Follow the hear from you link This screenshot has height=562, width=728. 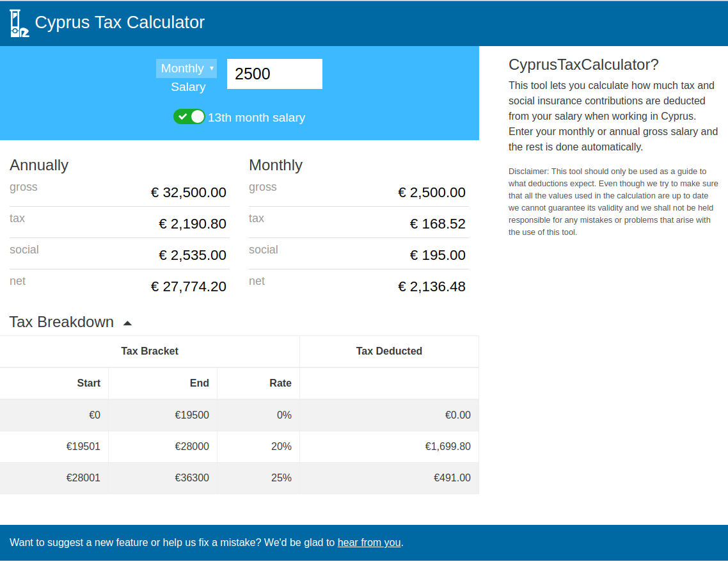pos(368,543)
